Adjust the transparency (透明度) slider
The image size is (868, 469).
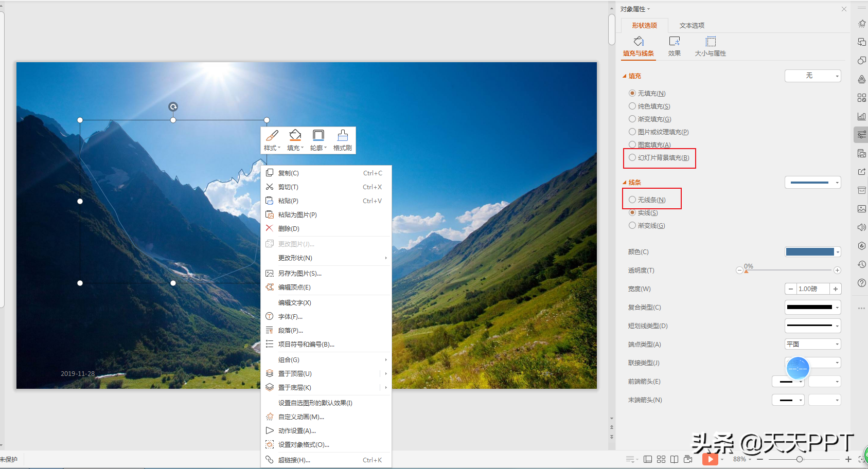point(788,270)
